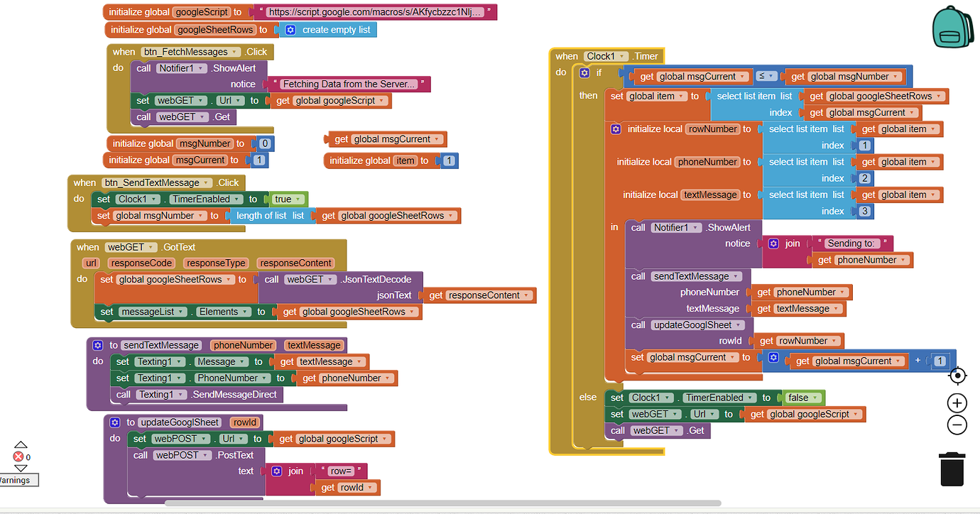This screenshot has width=980, height=514.
Task: Zoom out with the minus button
Action: pyautogui.click(x=957, y=425)
